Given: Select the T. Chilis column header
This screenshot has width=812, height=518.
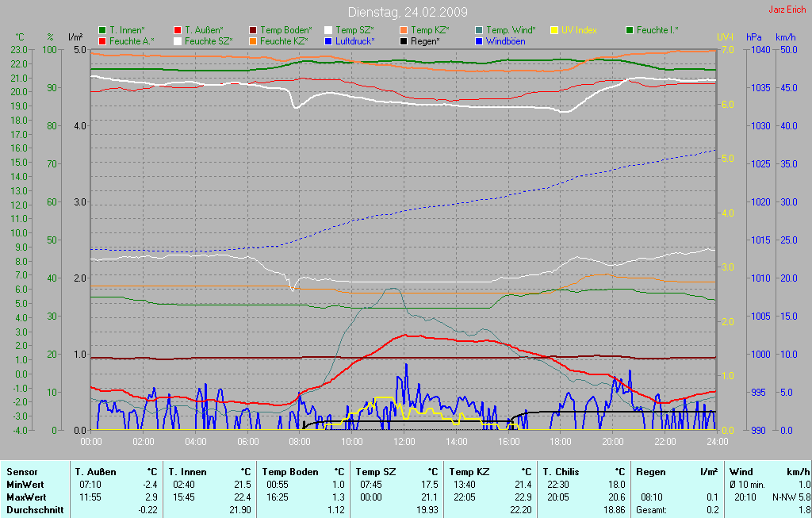Looking at the screenshot, I should click(x=560, y=471).
